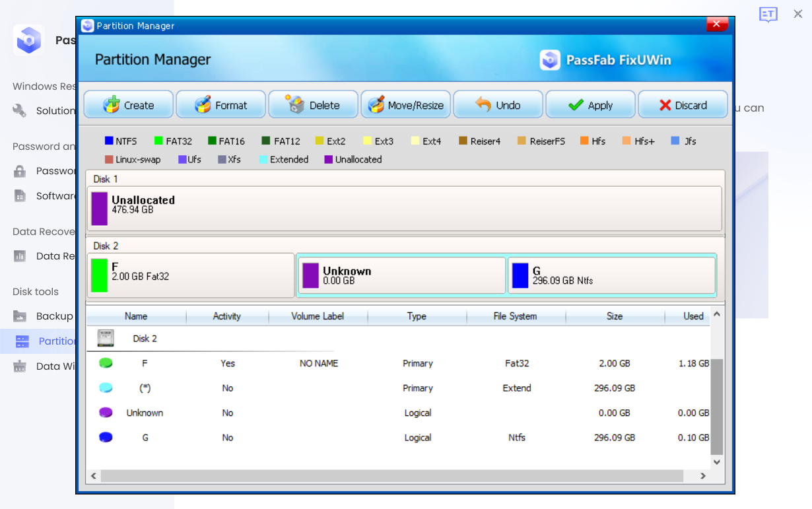Open the Data Wipe item in background sidebar
This screenshot has width=812, height=509.
click(44, 366)
